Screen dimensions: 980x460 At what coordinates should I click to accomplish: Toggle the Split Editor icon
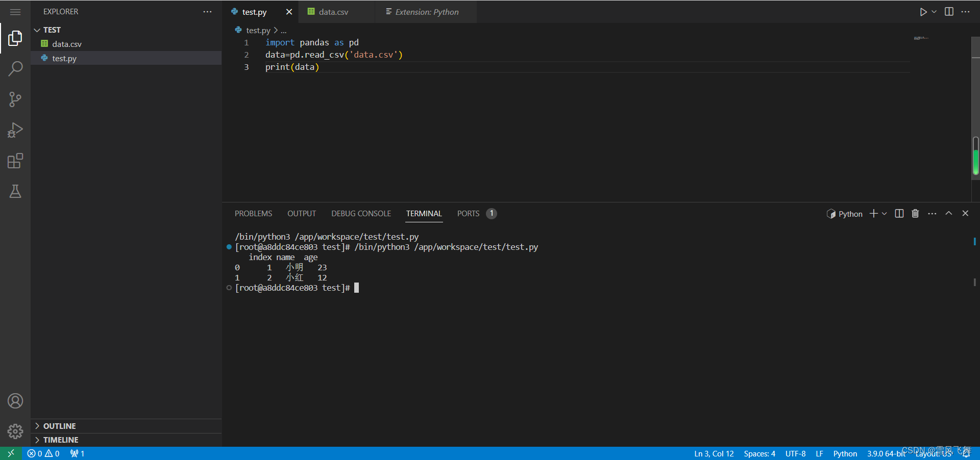949,11
